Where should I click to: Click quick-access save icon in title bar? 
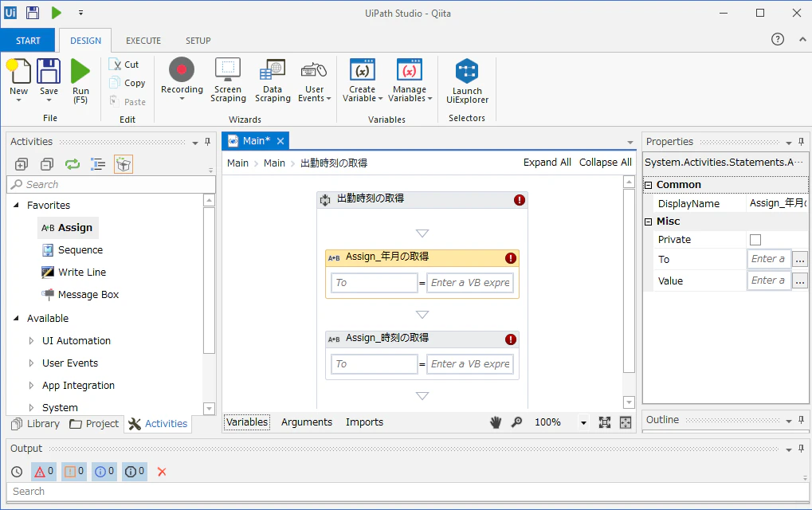tap(33, 13)
